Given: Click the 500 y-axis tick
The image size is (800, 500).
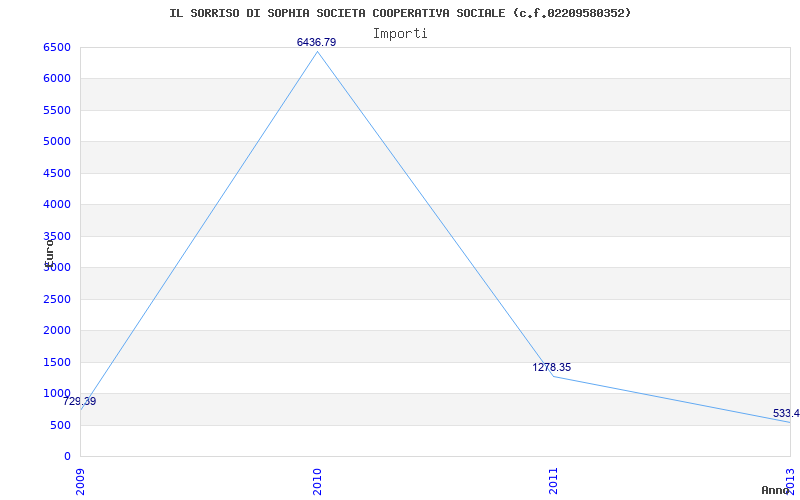Looking at the screenshot, I should click(x=60, y=425).
